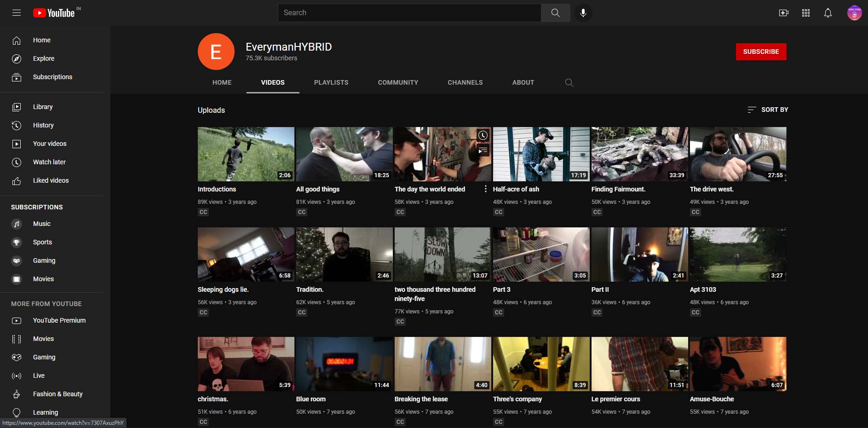Click the Music subscription icon
868x428 pixels.
click(17, 224)
